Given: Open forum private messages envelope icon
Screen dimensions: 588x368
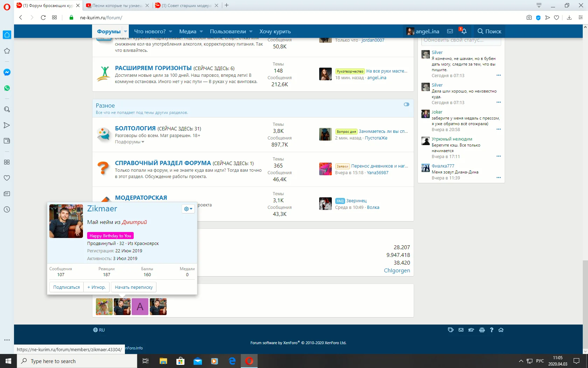Looking at the screenshot, I should (450, 31).
